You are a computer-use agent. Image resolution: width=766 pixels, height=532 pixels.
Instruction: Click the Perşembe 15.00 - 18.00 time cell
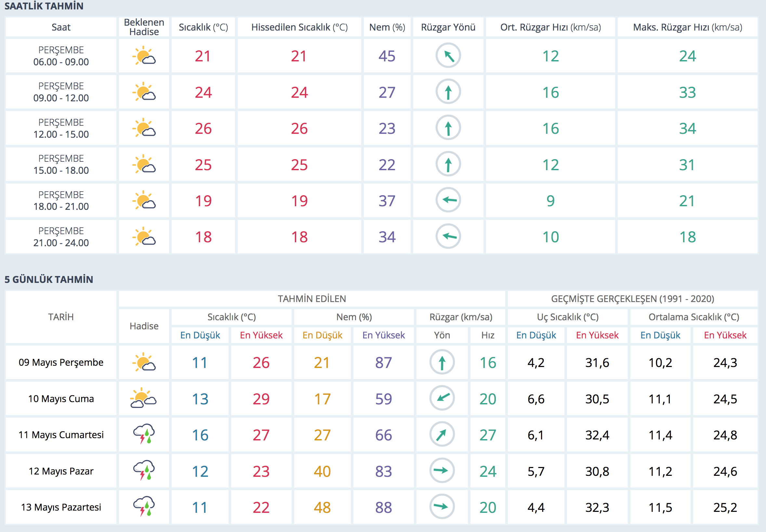pos(61,164)
